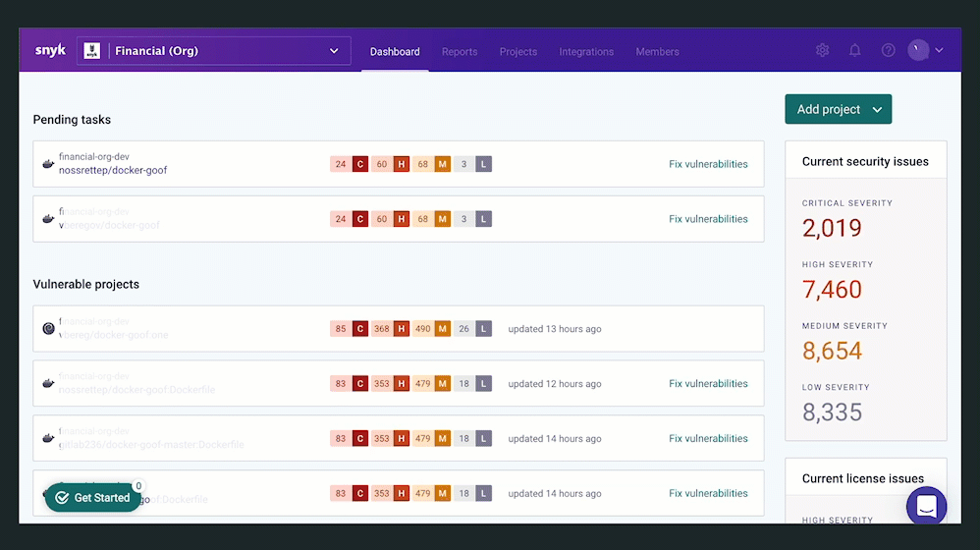Click the 26 low severity badge

click(x=473, y=329)
